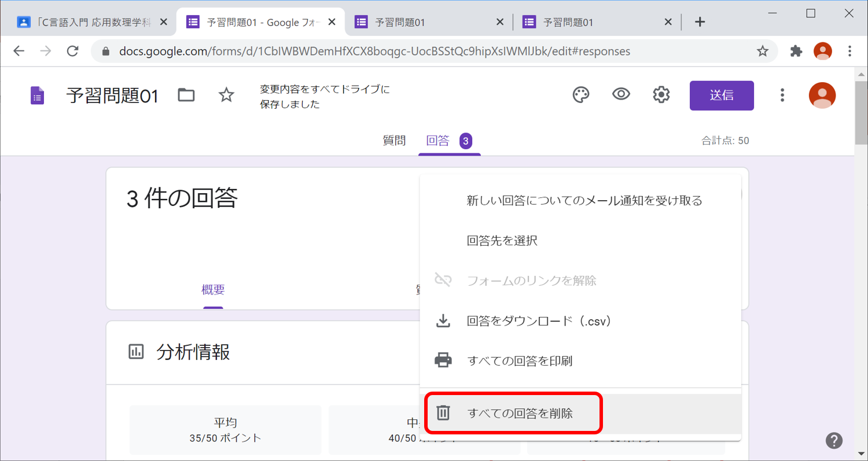This screenshot has height=461, width=868.
Task: Select すべての回答を印刷 from menu
Action: [519, 361]
